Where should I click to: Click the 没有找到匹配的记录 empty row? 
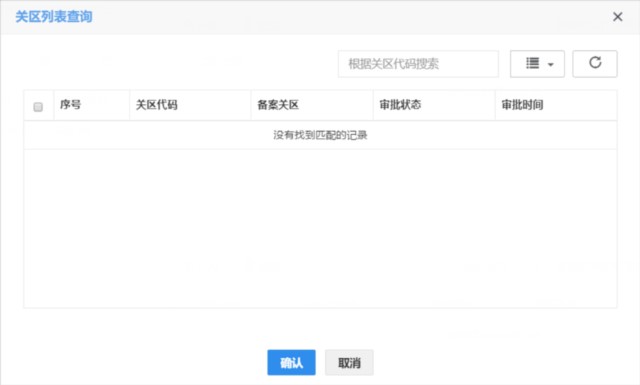pos(320,135)
